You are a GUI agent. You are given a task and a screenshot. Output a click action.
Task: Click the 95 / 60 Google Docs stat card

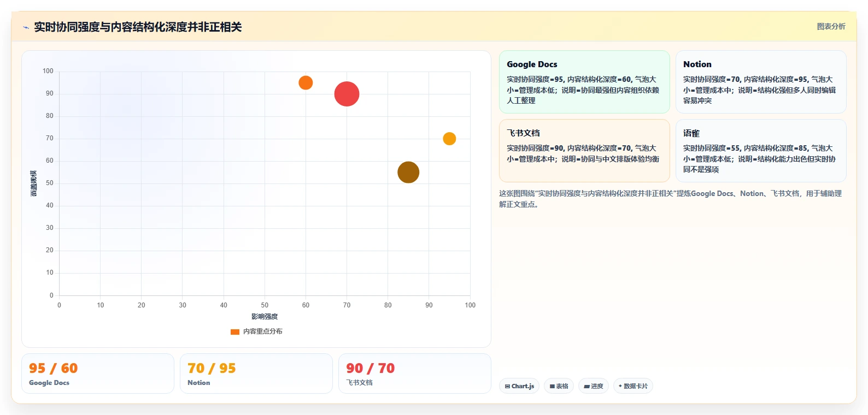tap(98, 373)
